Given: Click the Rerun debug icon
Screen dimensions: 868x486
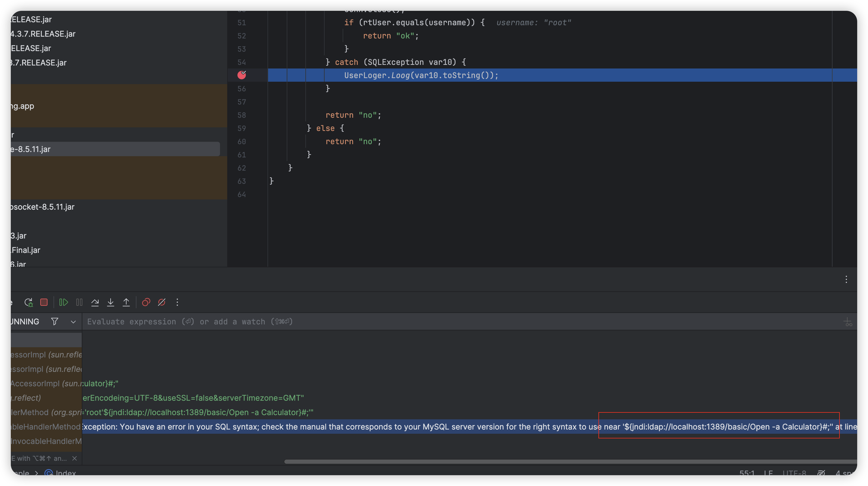Looking at the screenshot, I should coord(29,302).
